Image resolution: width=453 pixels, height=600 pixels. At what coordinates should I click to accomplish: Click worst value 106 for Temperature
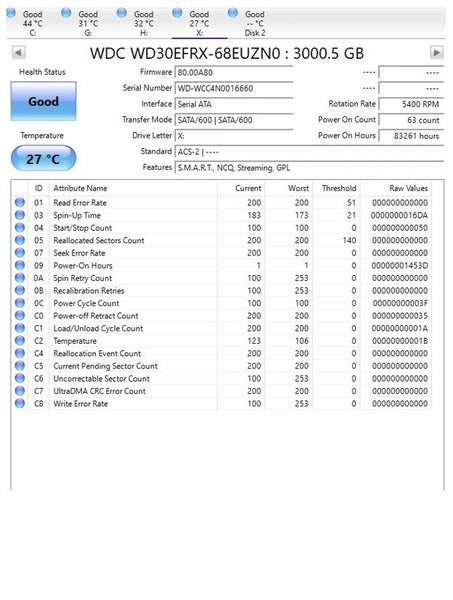coord(301,341)
